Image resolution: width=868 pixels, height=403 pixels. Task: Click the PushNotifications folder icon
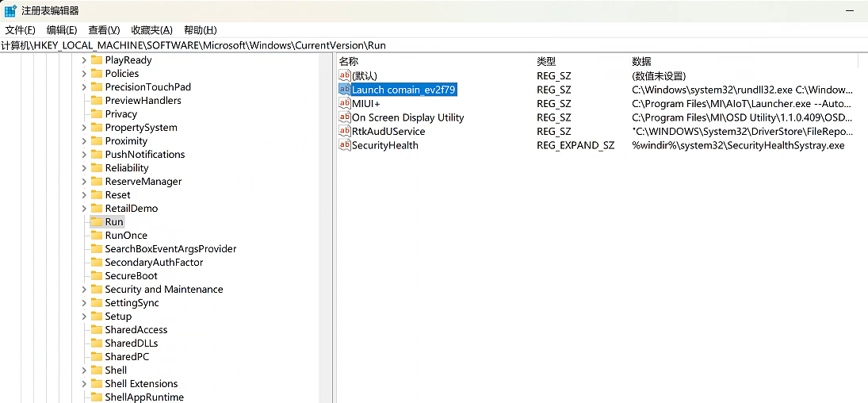(97, 154)
